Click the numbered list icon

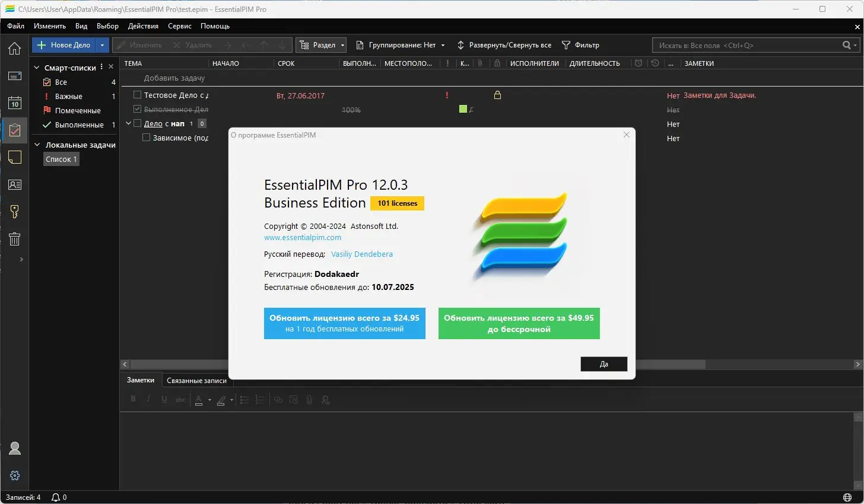tap(259, 400)
